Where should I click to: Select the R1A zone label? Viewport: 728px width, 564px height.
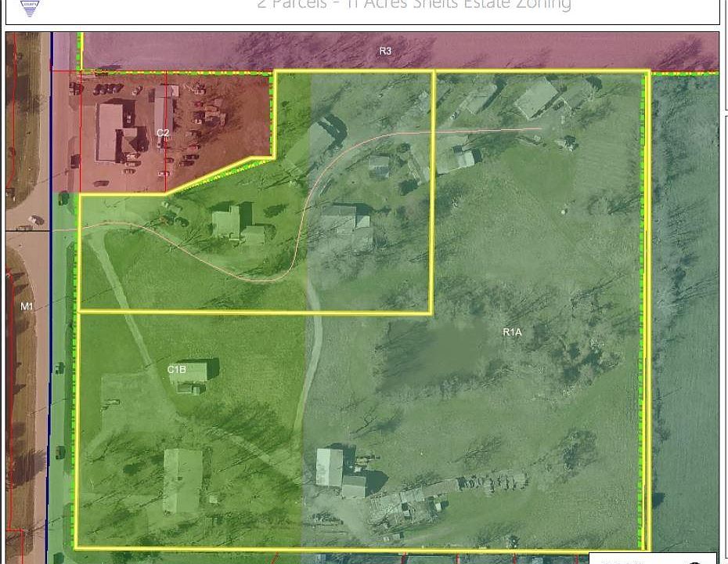[513, 332]
